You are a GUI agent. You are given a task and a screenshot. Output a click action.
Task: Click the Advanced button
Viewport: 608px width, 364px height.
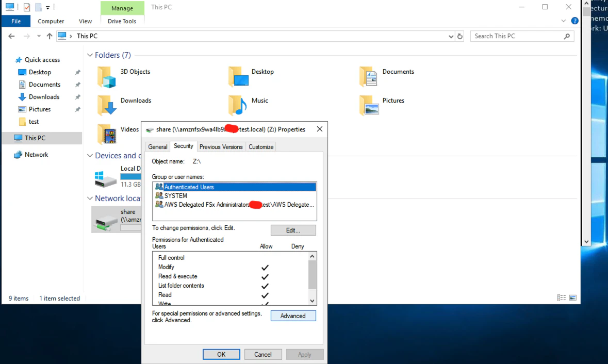click(293, 316)
